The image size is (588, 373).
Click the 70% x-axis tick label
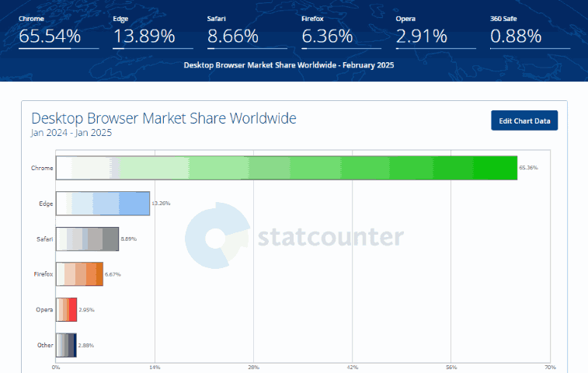tap(550, 368)
